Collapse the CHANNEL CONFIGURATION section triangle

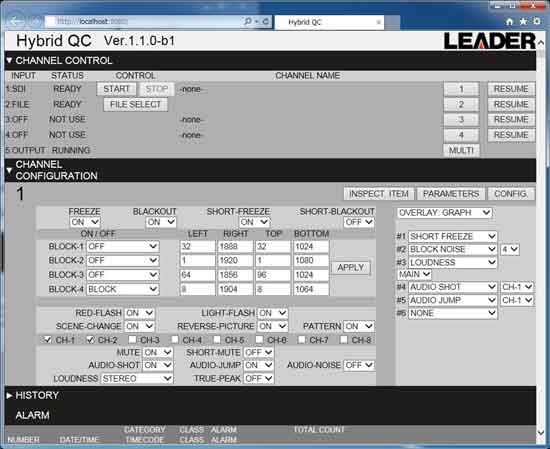[9, 170]
